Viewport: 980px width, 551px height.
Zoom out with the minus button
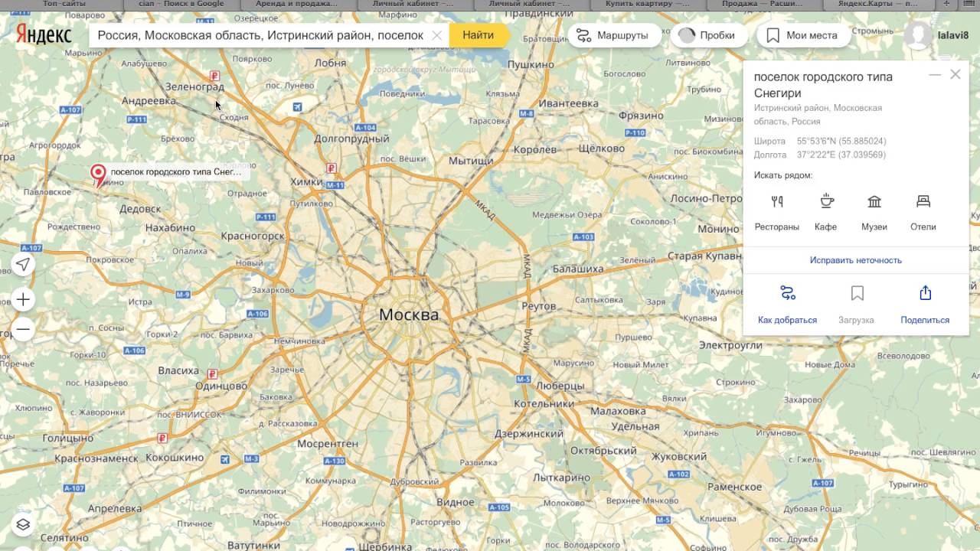[x=23, y=330]
